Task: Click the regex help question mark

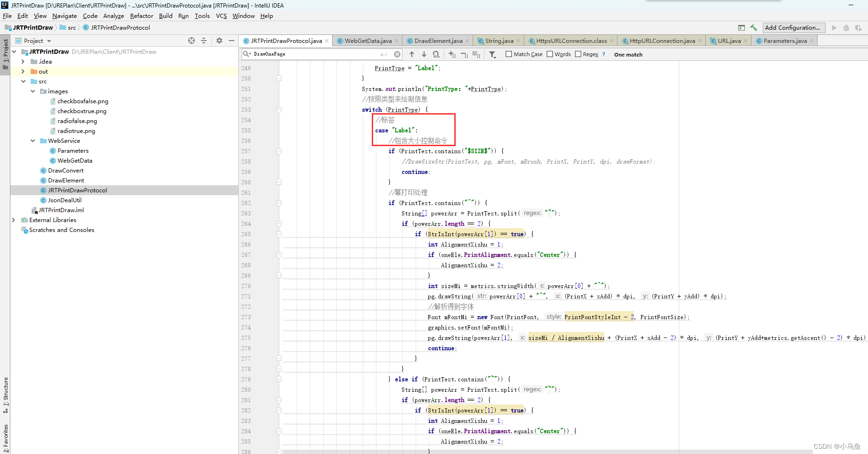Action: click(604, 54)
